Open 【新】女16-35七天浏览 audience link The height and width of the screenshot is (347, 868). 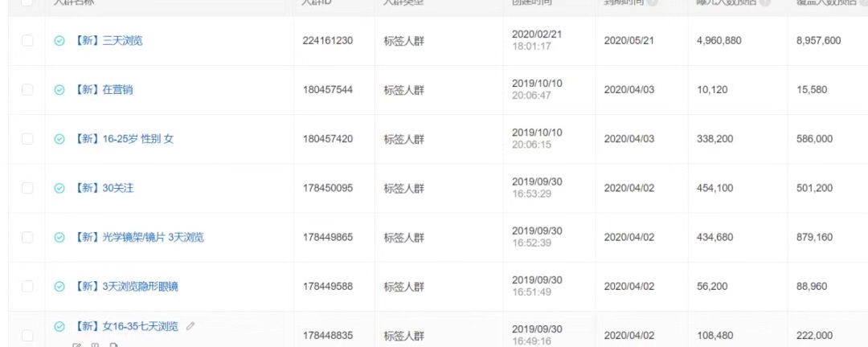pos(125,327)
